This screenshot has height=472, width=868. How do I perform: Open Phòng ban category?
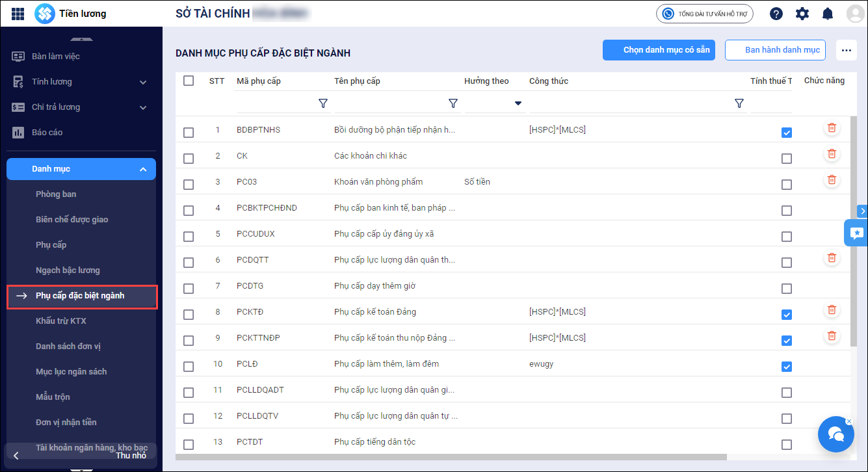[56, 194]
